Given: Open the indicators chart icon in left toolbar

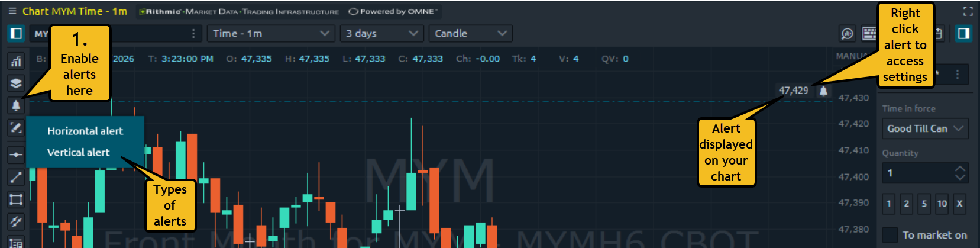Looking at the screenshot, I should [x=16, y=61].
